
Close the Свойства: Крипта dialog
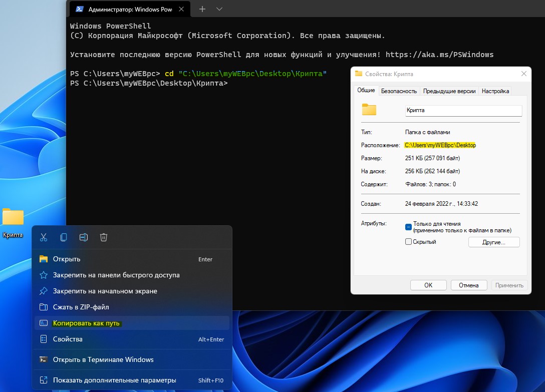click(x=524, y=74)
